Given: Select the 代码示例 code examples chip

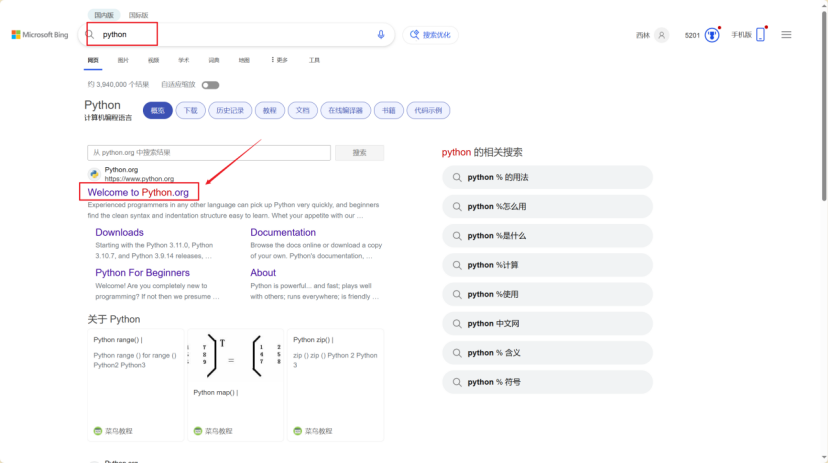Looking at the screenshot, I should (428, 110).
